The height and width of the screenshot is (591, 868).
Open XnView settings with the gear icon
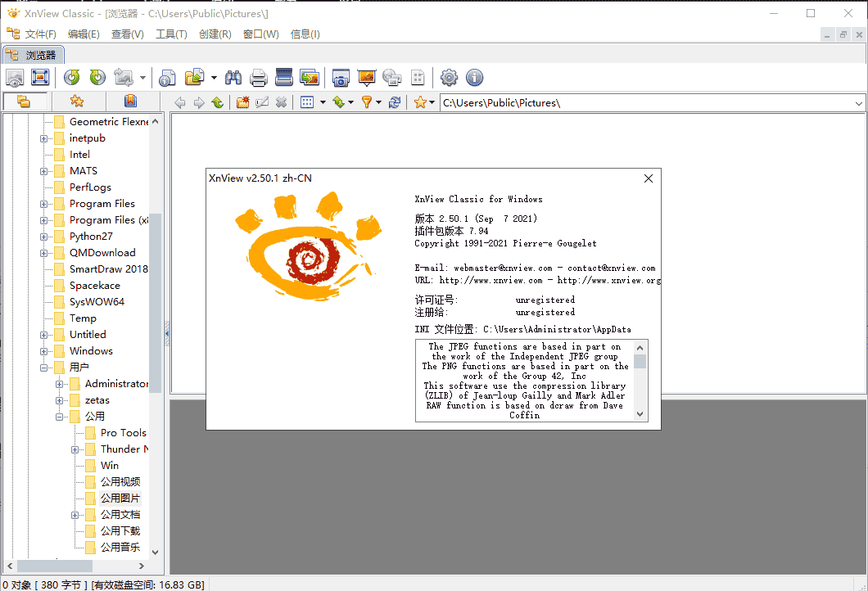449,78
